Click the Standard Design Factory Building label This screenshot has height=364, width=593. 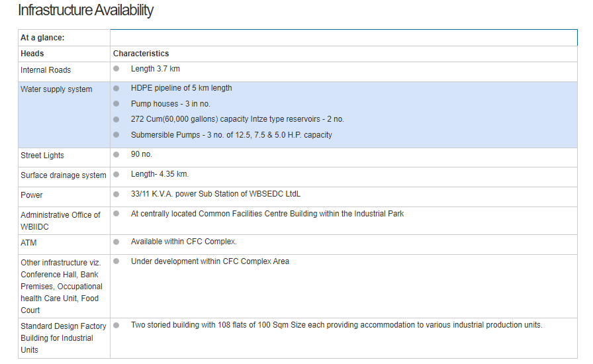[63, 338]
